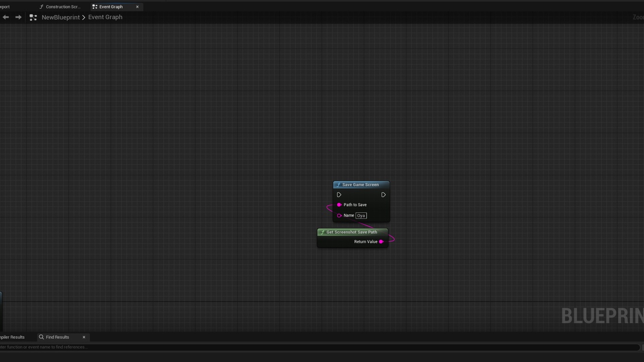Click the Find Results magnifier icon
Screen dimensions: 644x362
tap(41, 337)
